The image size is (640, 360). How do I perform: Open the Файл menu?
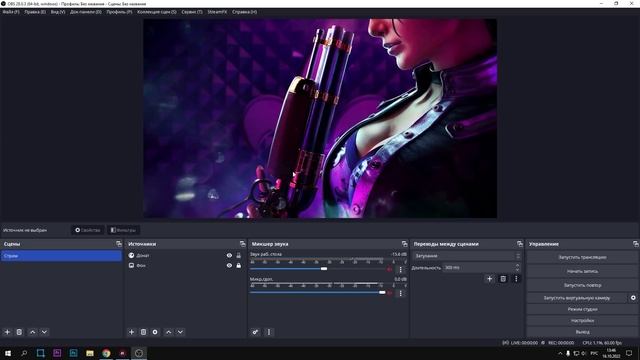click(11, 12)
